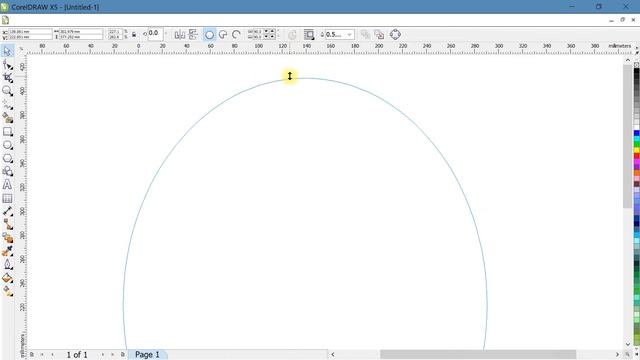Viewport: 640px width, 360px height.
Task: Click the vertical scroll up arrow
Action: (627, 60)
